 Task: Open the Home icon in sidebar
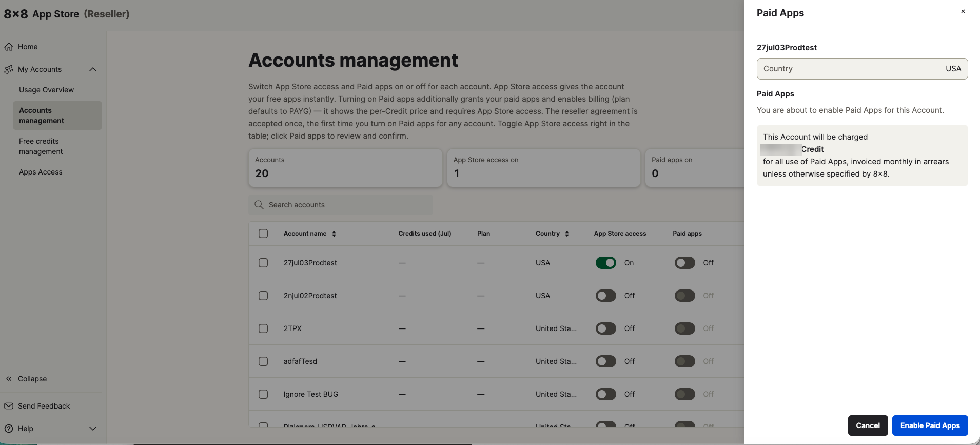9,47
